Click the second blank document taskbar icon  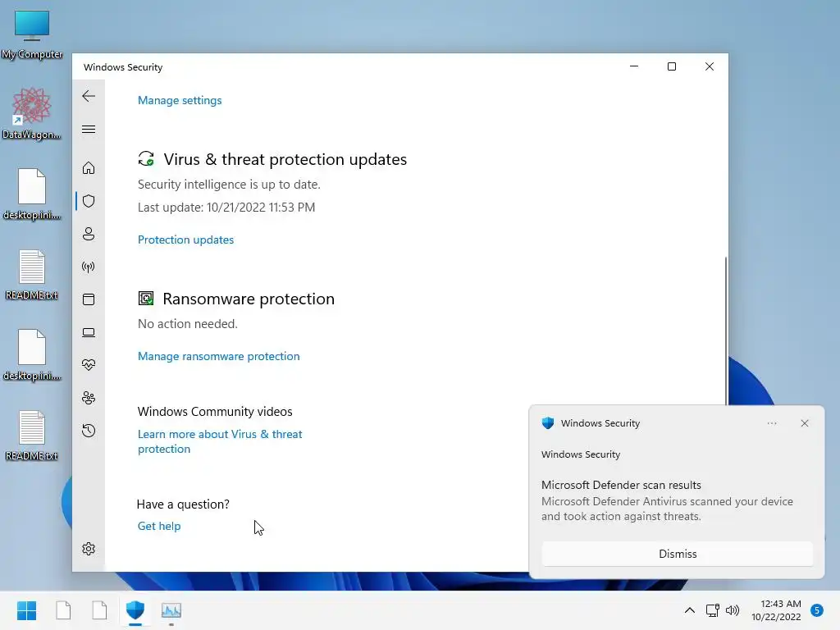99,610
